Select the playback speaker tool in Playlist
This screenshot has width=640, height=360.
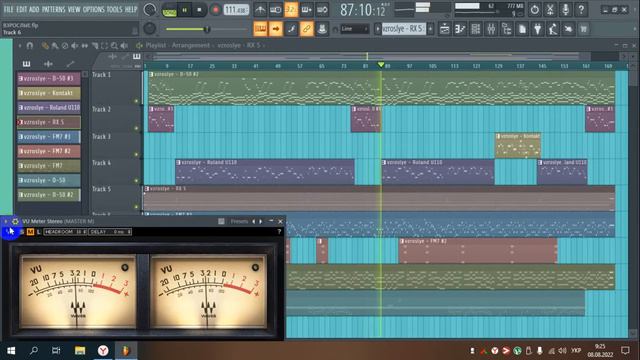point(124,46)
